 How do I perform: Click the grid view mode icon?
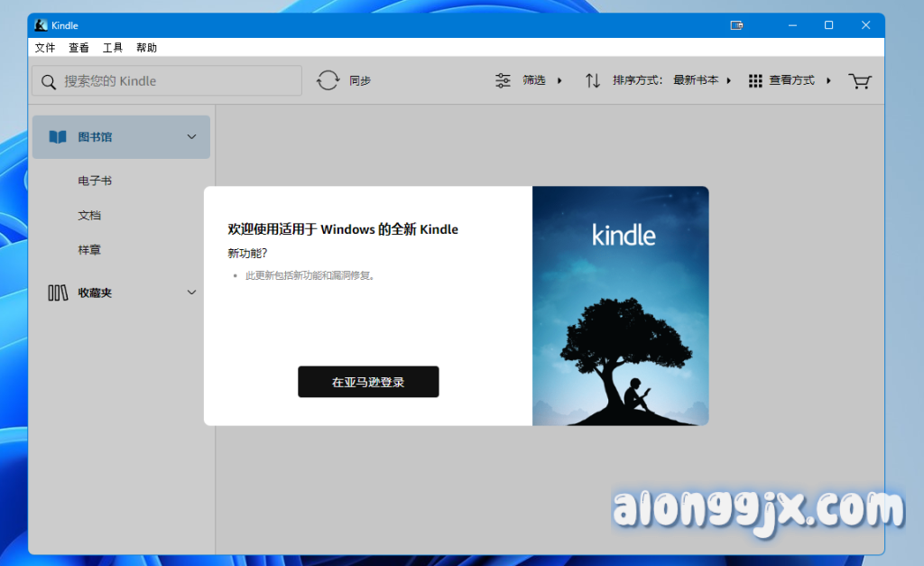tap(755, 80)
